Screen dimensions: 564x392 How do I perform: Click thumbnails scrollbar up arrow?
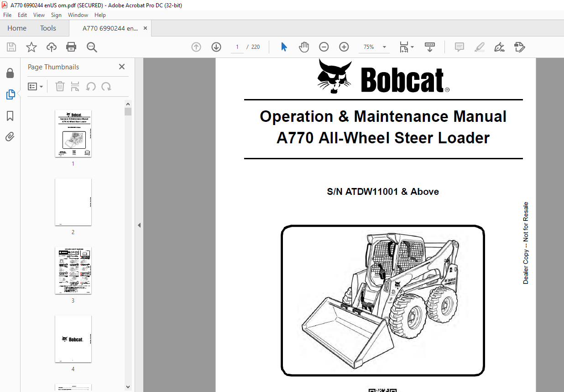click(x=128, y=104)
